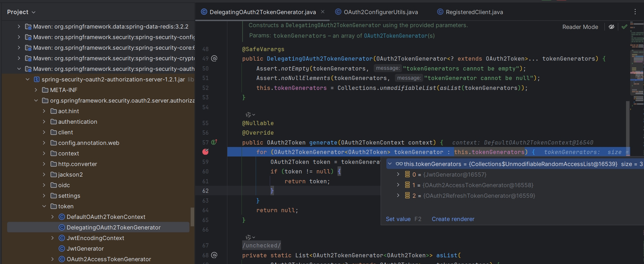
Task: Open the editor tabs kebab menu
Action: click(x=635, y=12)
